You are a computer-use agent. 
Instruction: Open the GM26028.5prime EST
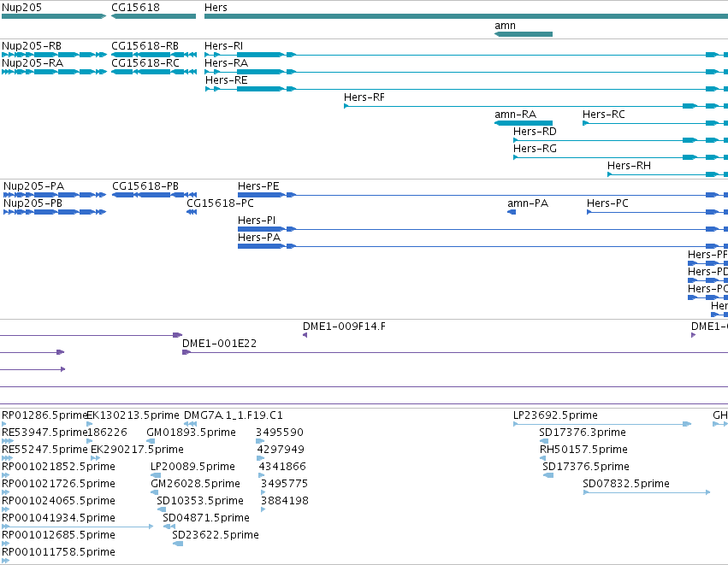click(x=195, y=485)
